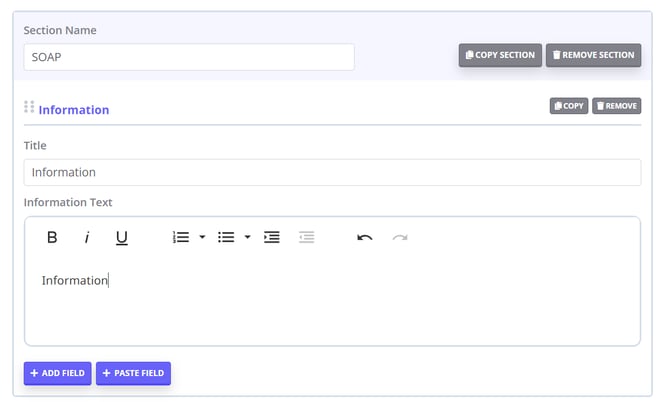Viewport: 670px width, 402px height.
Task: Redo the last edit
Action: [x=400, y=238]
